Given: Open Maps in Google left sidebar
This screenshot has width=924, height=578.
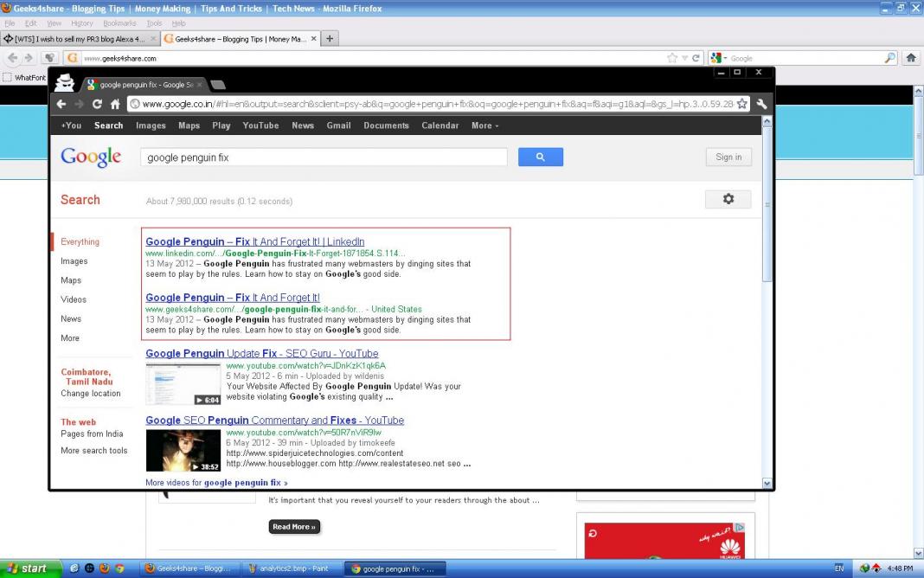Looking at the screenshot, I should coord(71,280).
